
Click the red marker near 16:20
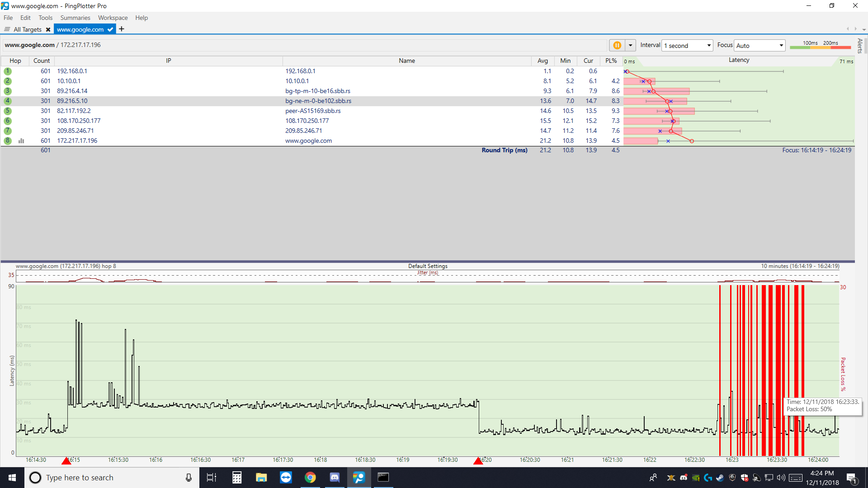click(478, 460)
